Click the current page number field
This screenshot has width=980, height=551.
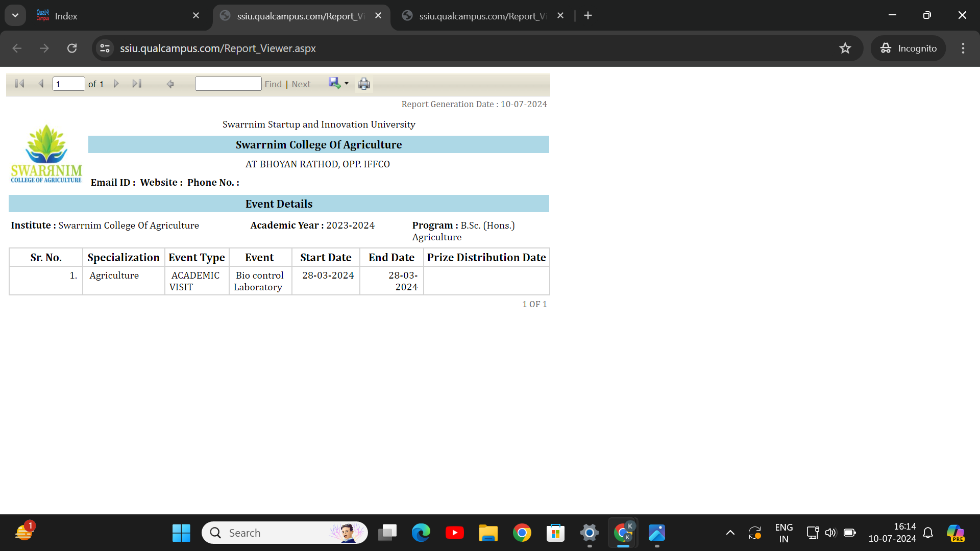[68, 84]
